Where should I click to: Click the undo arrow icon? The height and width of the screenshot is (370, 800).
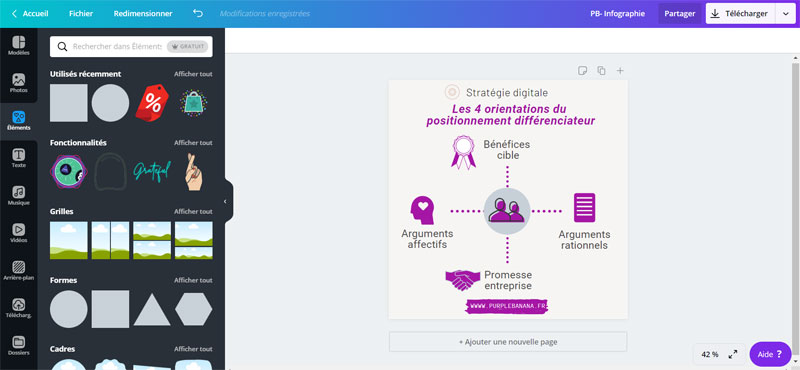point(198,13)
